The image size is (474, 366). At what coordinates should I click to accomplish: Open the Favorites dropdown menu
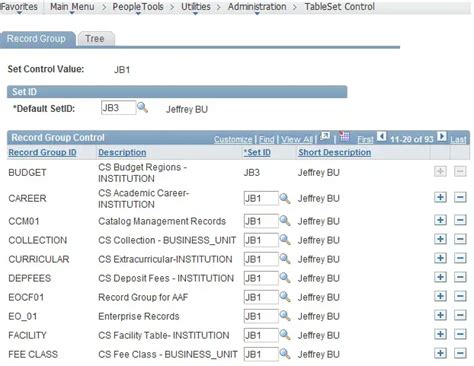click(19, 7)
